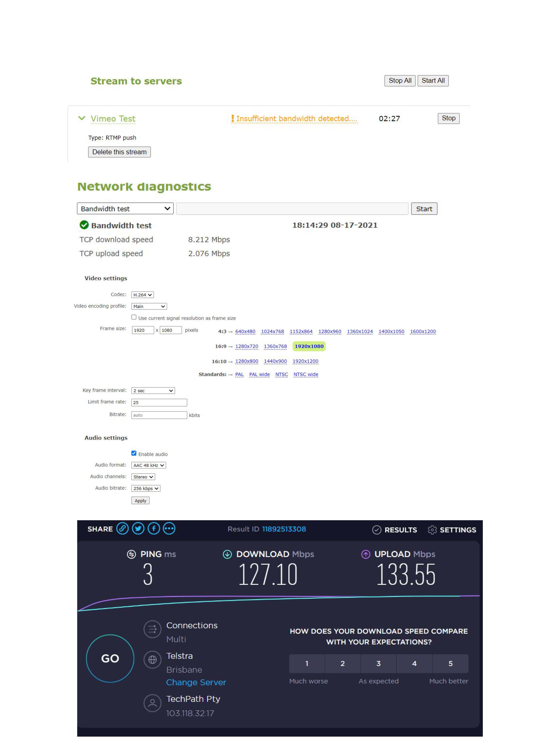Click the Limit frame rate field
Image resolution: width=535 pixels, height=756 pixels.
click(159, 402)
